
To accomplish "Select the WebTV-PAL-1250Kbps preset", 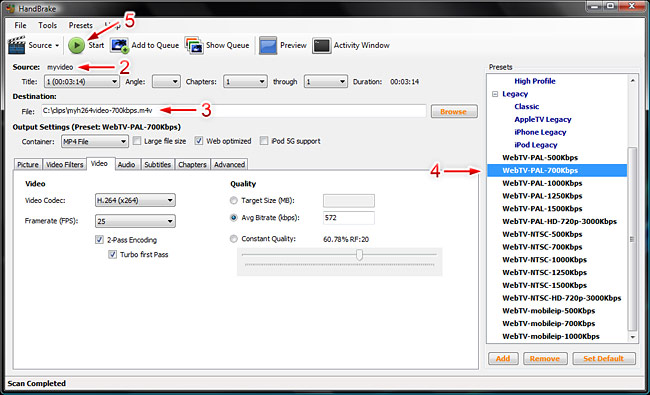I will (542, 196).
